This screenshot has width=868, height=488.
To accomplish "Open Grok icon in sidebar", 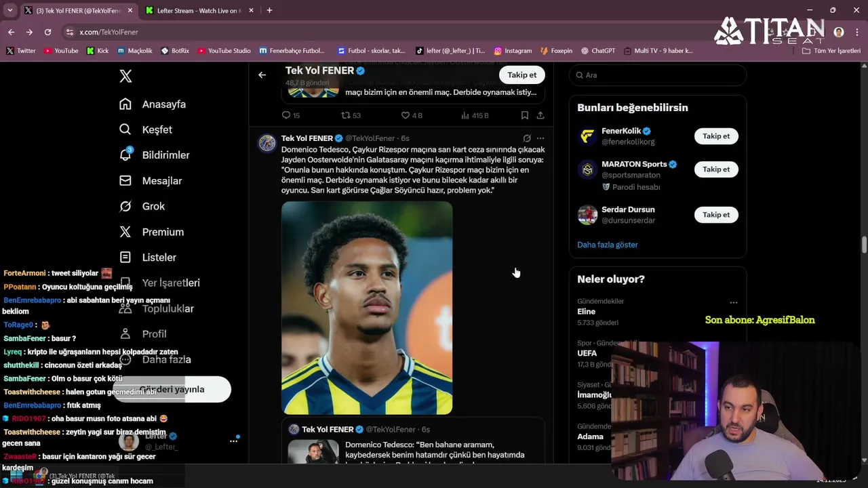I will tap(125, 206).
